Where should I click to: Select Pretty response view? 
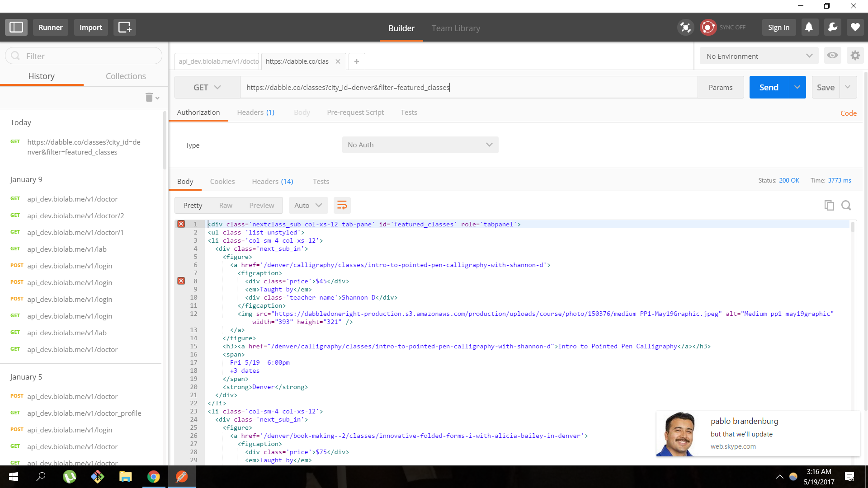193,206
